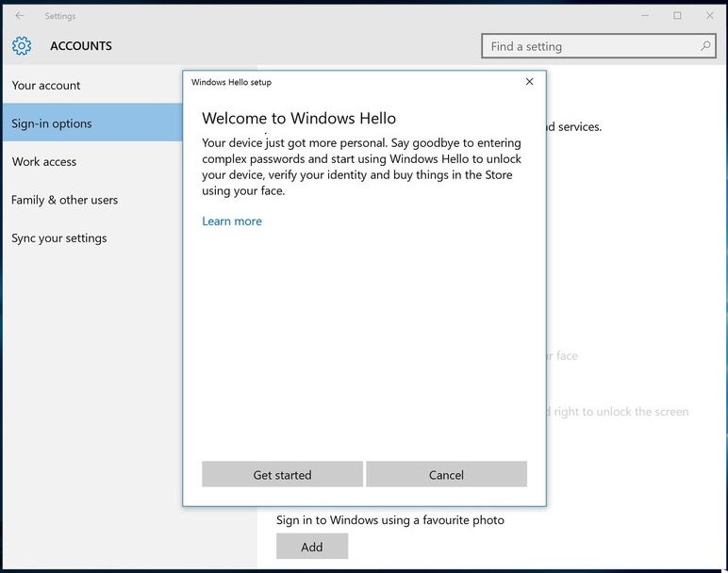Click the Welcome to Windows Hello heading
This screenshot has width=728, height=573.
(299, 119)
